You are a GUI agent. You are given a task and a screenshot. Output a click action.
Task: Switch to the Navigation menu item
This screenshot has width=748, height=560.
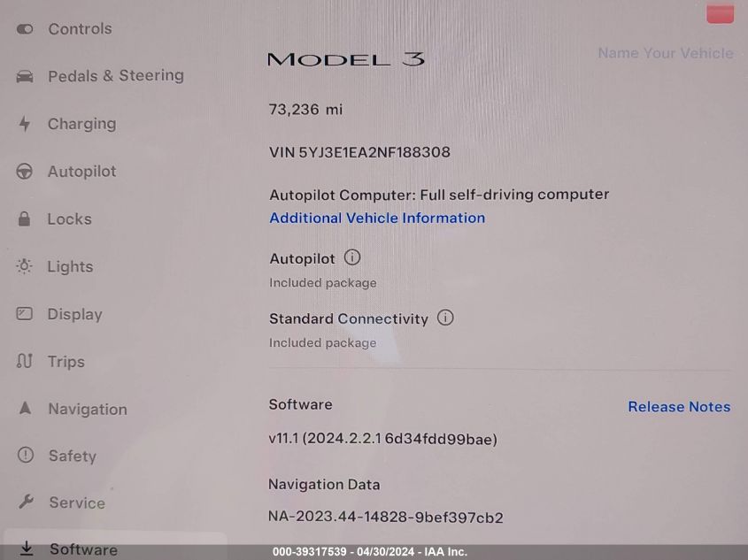click(88, 409)
